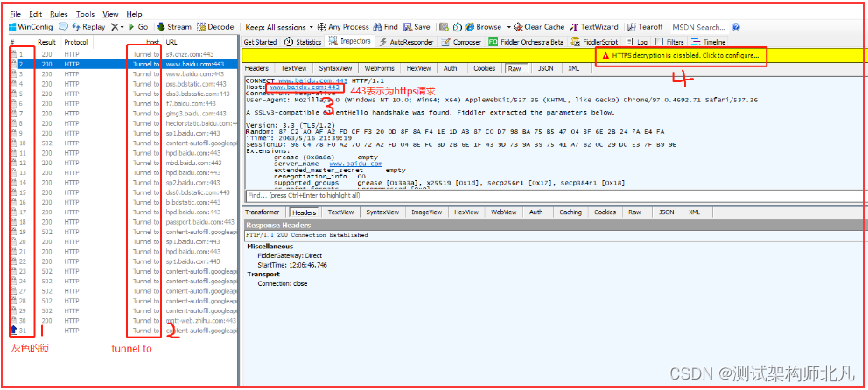Launch Browse with IE icon
Screen dimensions: 868x390
[x=483, y=26]
